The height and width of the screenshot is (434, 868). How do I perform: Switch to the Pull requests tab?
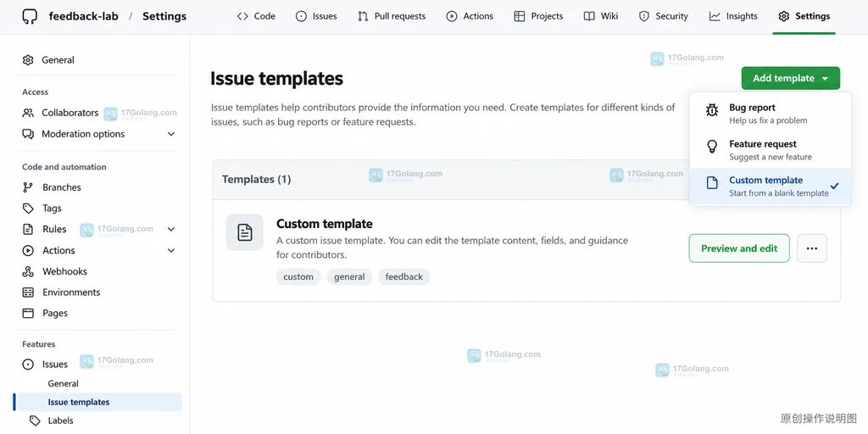coord(392,16)
